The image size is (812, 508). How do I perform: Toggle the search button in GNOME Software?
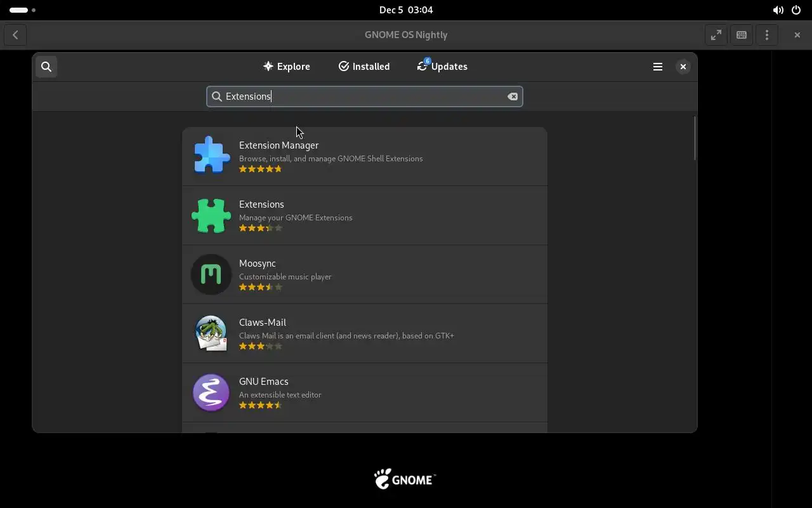click(x=46, y=67)
